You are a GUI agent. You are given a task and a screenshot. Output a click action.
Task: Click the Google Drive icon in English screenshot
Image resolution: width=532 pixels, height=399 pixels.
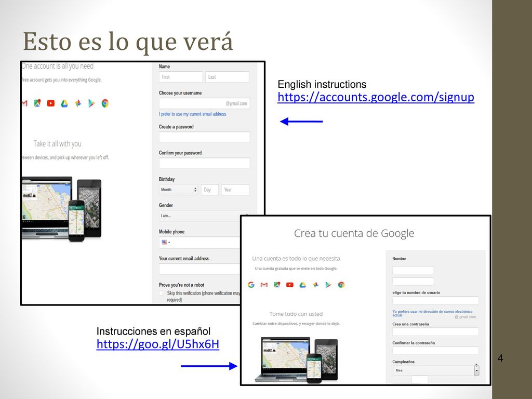click(x=64, y=103)
